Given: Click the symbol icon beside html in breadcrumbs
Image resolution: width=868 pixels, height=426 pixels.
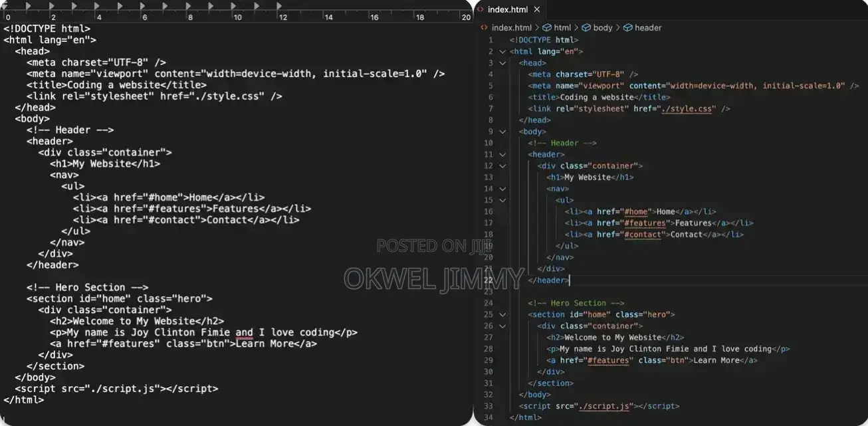Looking at the screenshot, I should point(547,28).
